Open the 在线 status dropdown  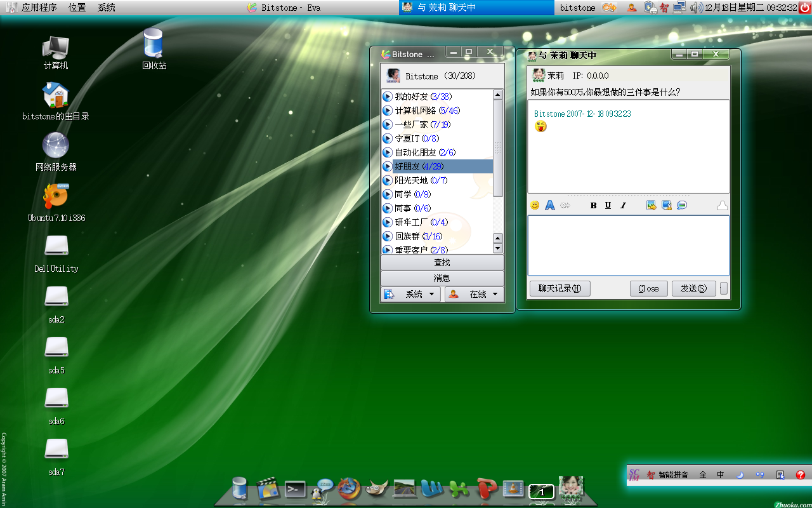[475, 294]
